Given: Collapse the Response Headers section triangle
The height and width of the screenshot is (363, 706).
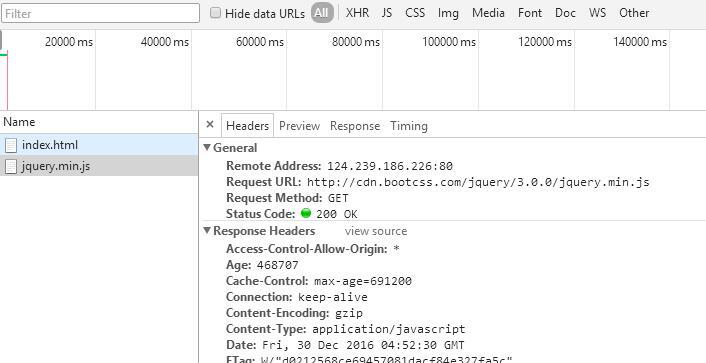Looking at the screenshot, I should click(x=207, y=231).
